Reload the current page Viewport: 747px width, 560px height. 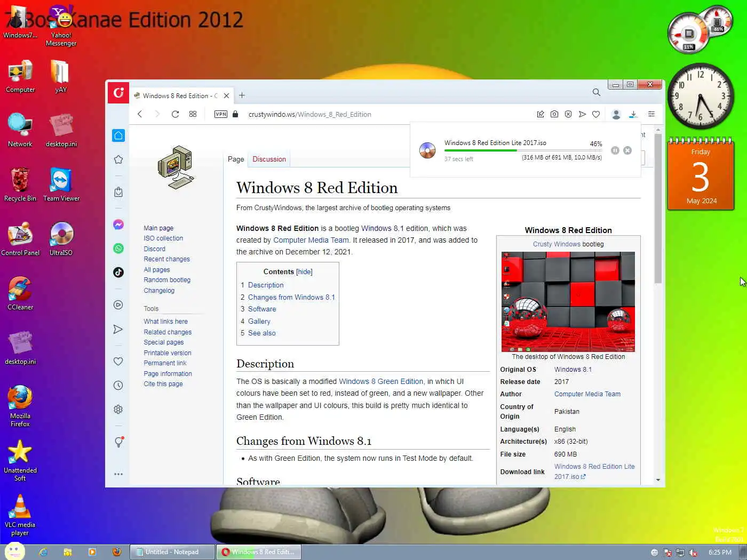(175, 114)
